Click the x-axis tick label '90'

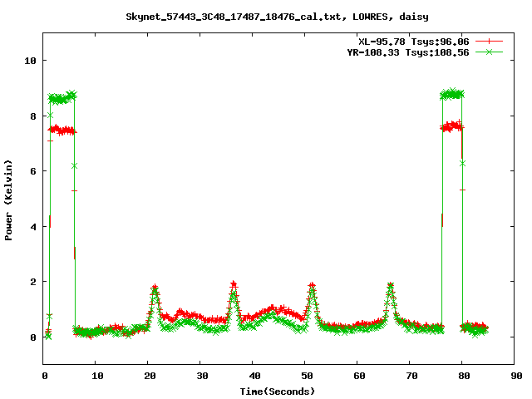(x=516, y=376)
